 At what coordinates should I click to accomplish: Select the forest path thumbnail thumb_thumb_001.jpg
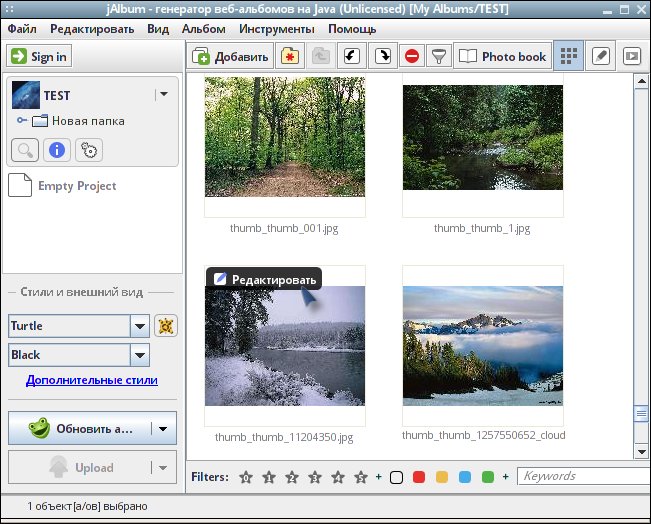pos(285,137)
